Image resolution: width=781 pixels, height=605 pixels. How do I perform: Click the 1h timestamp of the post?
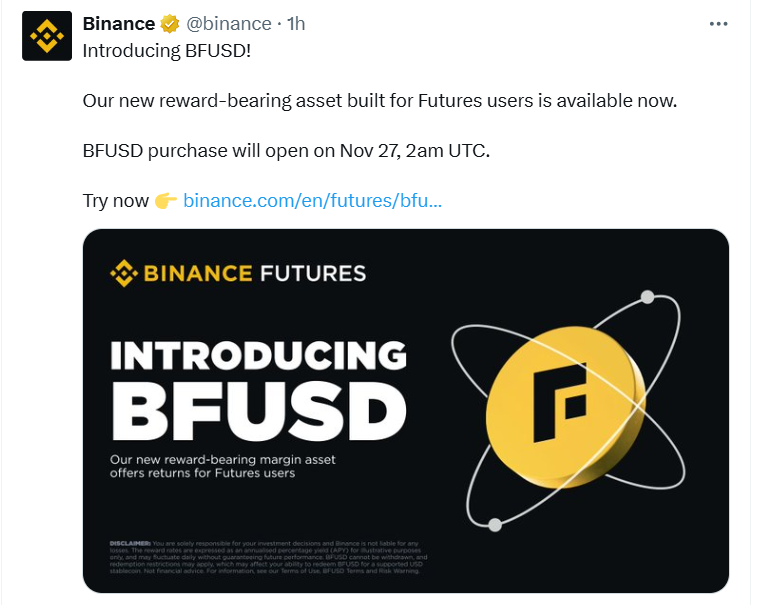[296, 23]
